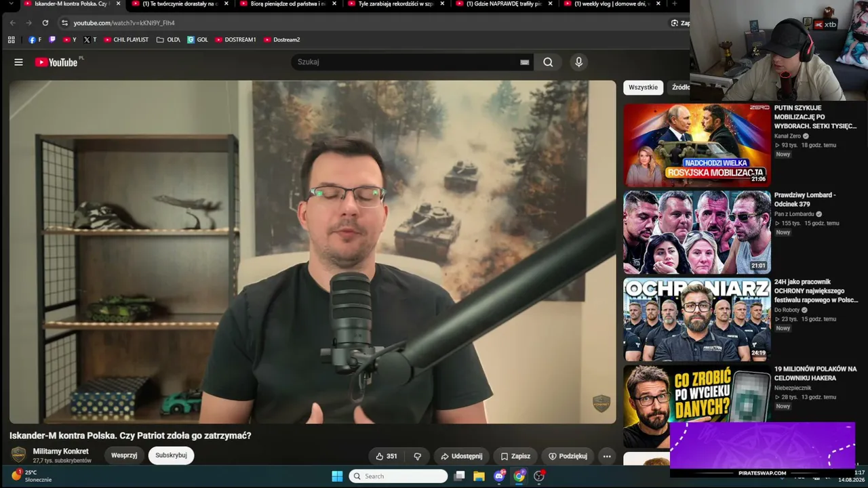Dislike the video with thumbs-down icon
The width and height of the screenshot is (868, 488).
418,456
